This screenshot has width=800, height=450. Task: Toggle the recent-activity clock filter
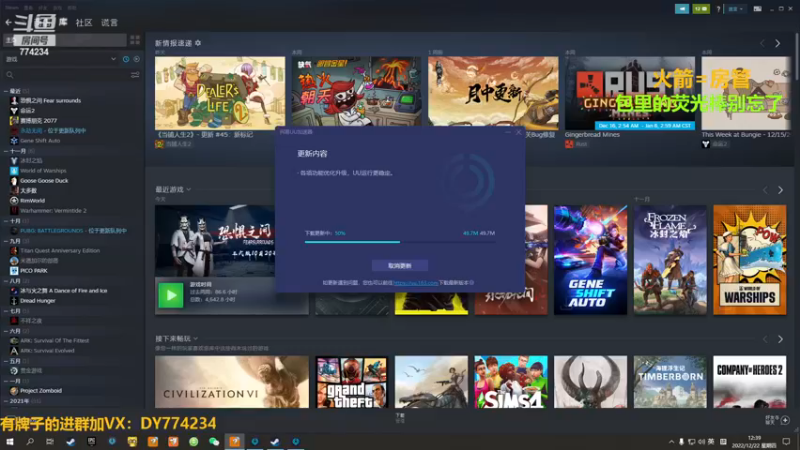(126, 59)
